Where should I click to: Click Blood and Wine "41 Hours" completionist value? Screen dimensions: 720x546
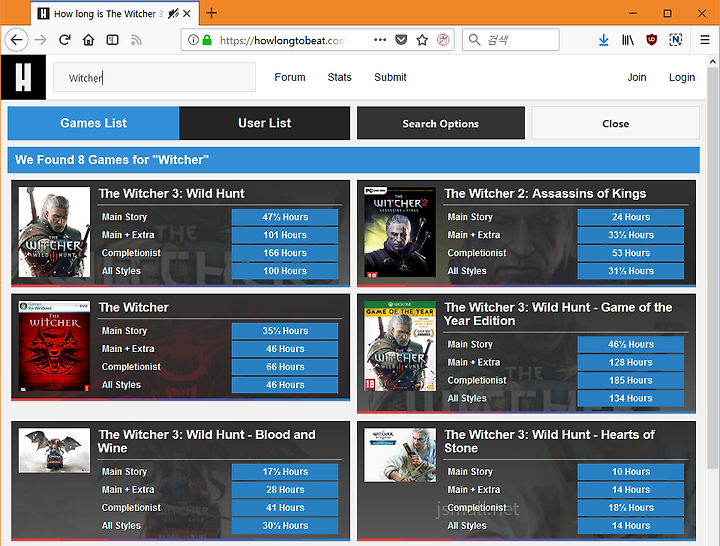[285, 507]
